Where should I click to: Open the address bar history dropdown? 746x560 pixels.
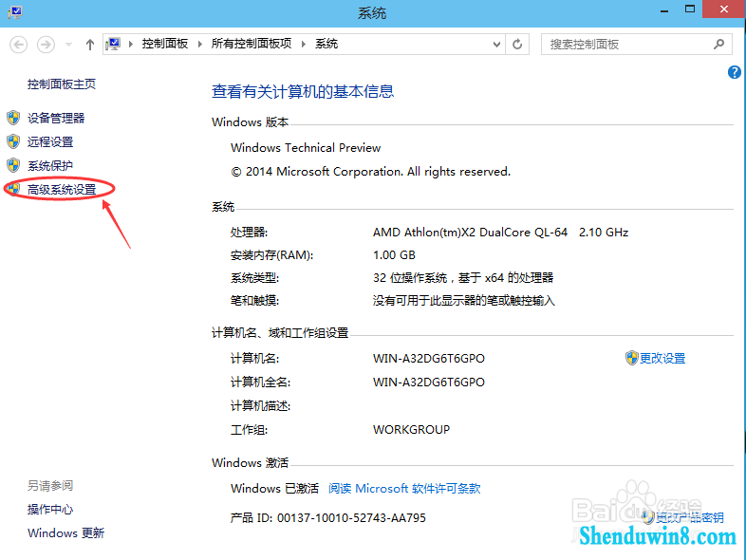[496, 45]
